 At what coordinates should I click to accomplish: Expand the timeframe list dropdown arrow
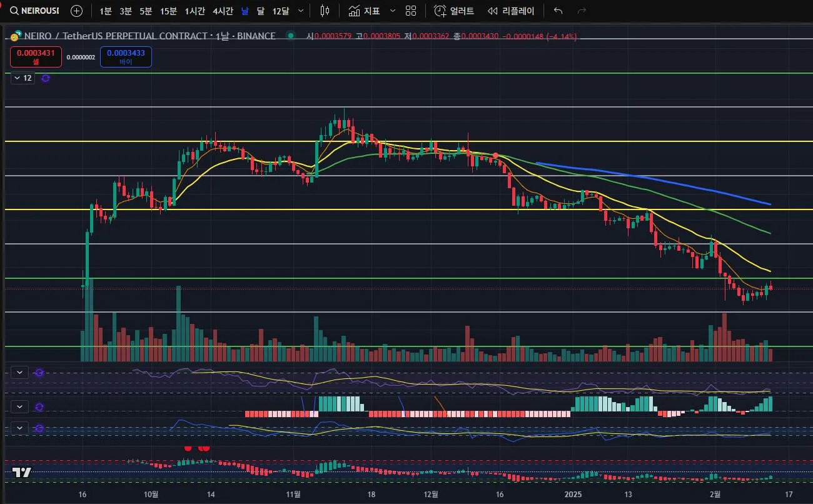pyautogui.click(x=301, y=11)
